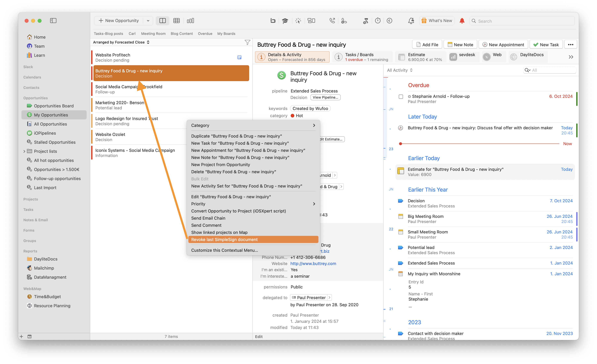Show more tabs with the double chevron

[571, 57]
